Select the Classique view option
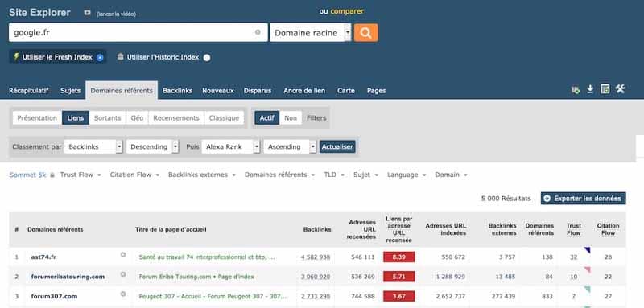 pyautogui.click(x=224, y=117)
